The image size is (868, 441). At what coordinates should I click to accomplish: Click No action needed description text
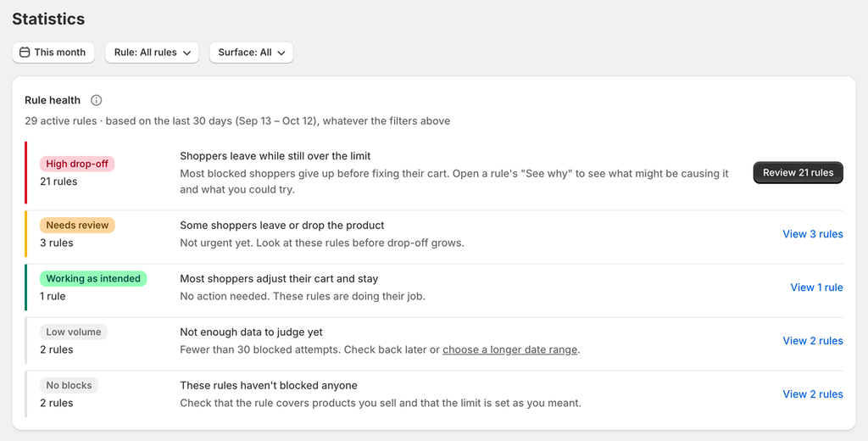coord(303,296)
